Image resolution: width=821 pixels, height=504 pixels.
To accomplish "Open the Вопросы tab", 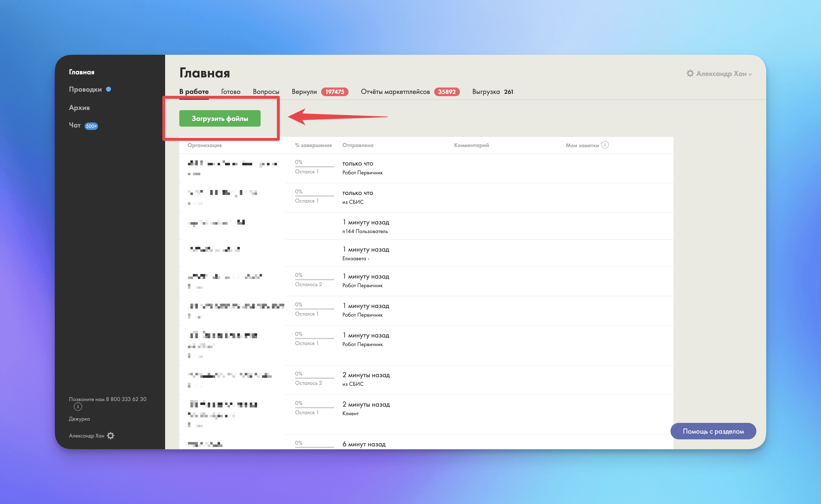I will coord(266,92).
